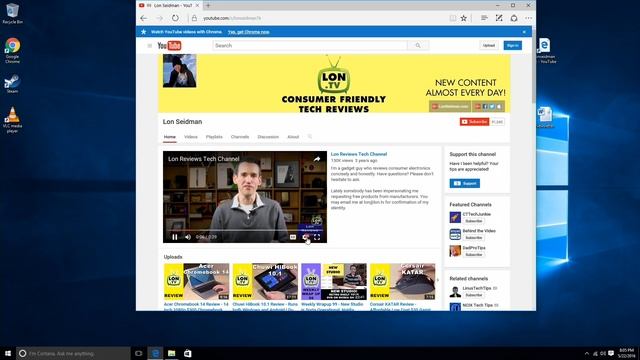
Task: Click the Sign in button
Action: point(512,46)
